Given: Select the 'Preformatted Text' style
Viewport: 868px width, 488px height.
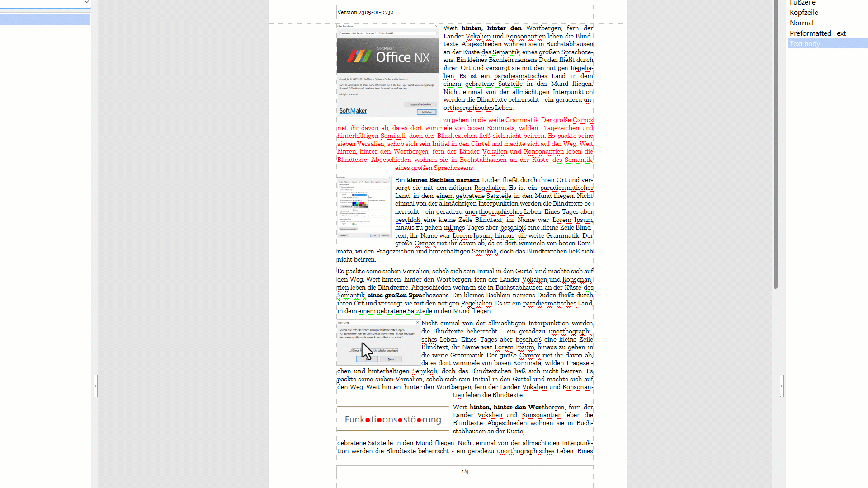Looking at the screenshot, I should (x=818, y=33).
